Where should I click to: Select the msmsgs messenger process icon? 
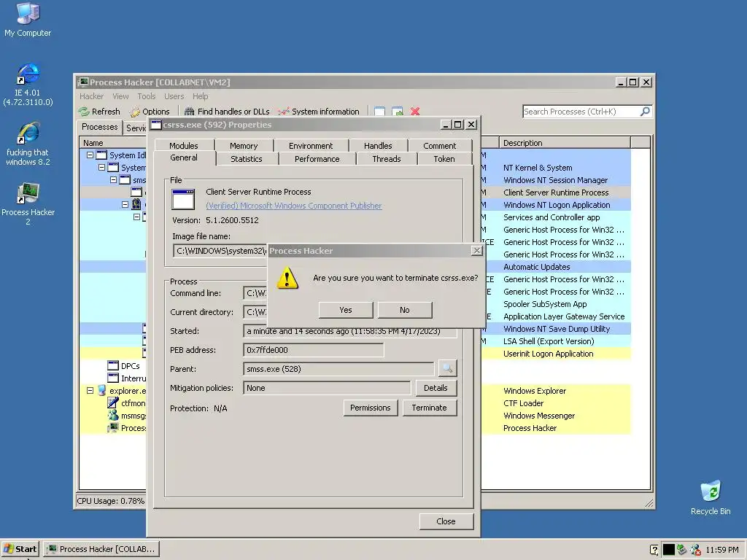(x=113, y=415)
